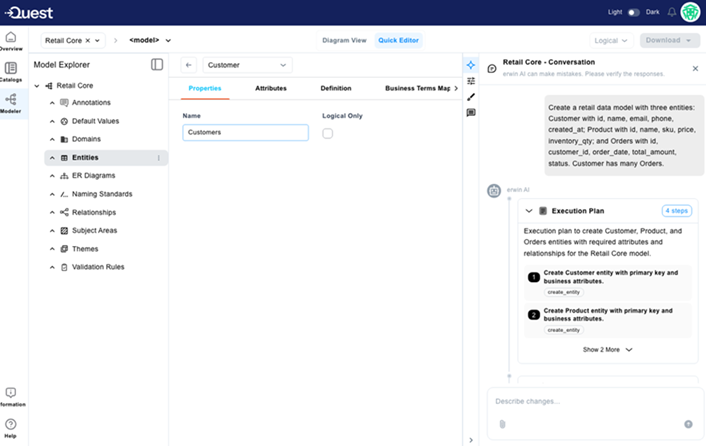Open the Customer entity dropdown
The width and height of the screenshot is (706, 446).
(x=247, y=65)
